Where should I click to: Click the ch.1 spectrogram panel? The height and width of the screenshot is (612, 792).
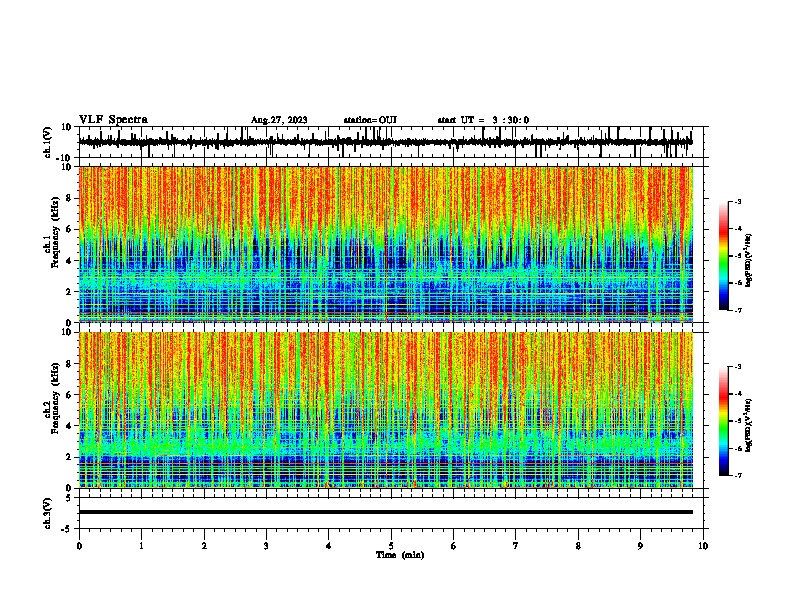(386, 244)
